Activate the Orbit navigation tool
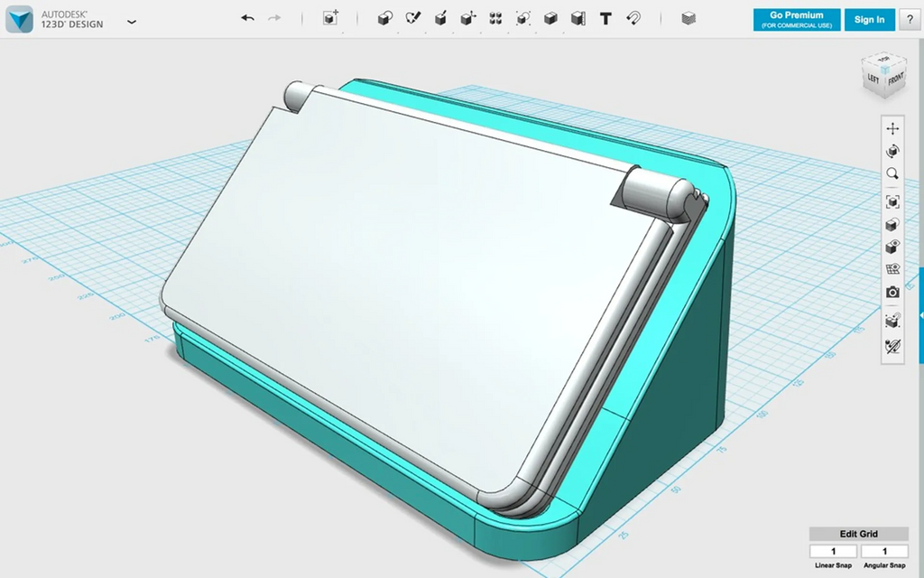The height and width of the screenshot is (578, 924). tap(892, 152)
